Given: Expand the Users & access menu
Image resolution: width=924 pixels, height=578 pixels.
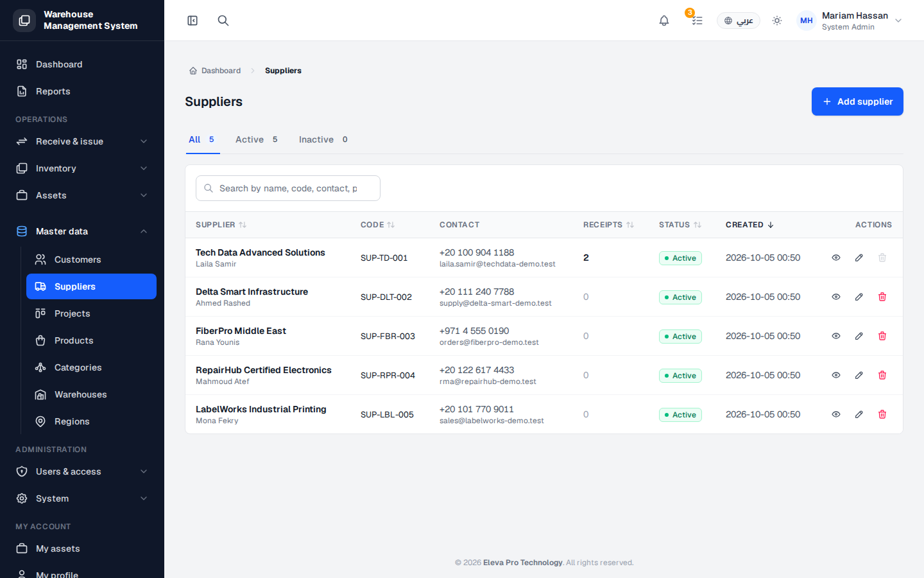Looking at the screenshot, I should click(82, 471).
